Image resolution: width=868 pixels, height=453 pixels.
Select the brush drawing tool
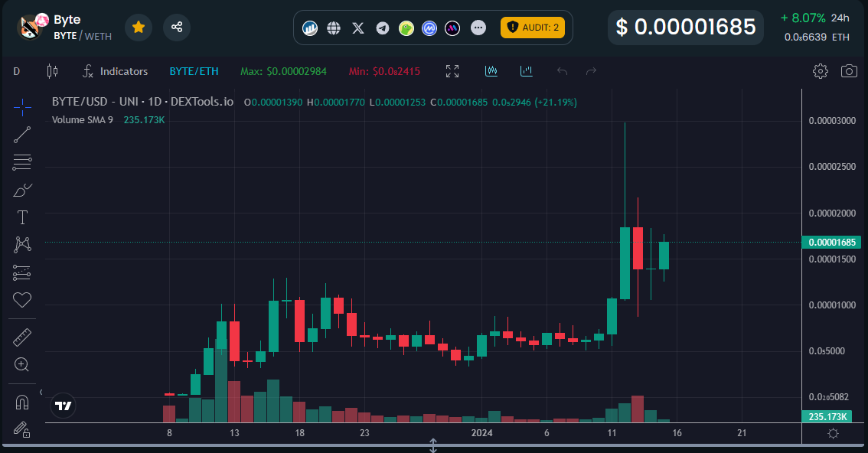click(22, 191)
